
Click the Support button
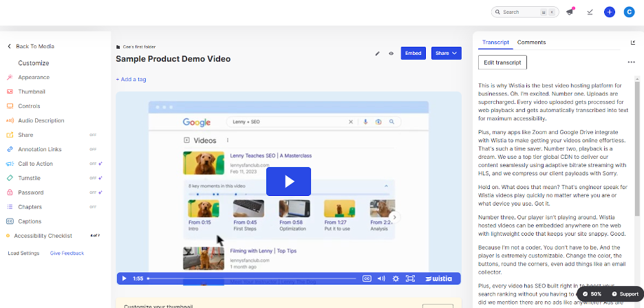(625, 294)
